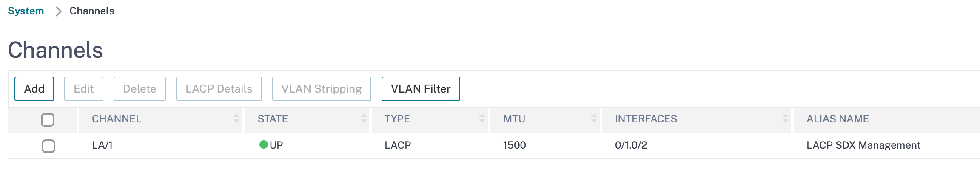Go to System breadcrumb link
The height and width of the screenshot is (170, 980).
pyautogui.click(x=26, y=11)
